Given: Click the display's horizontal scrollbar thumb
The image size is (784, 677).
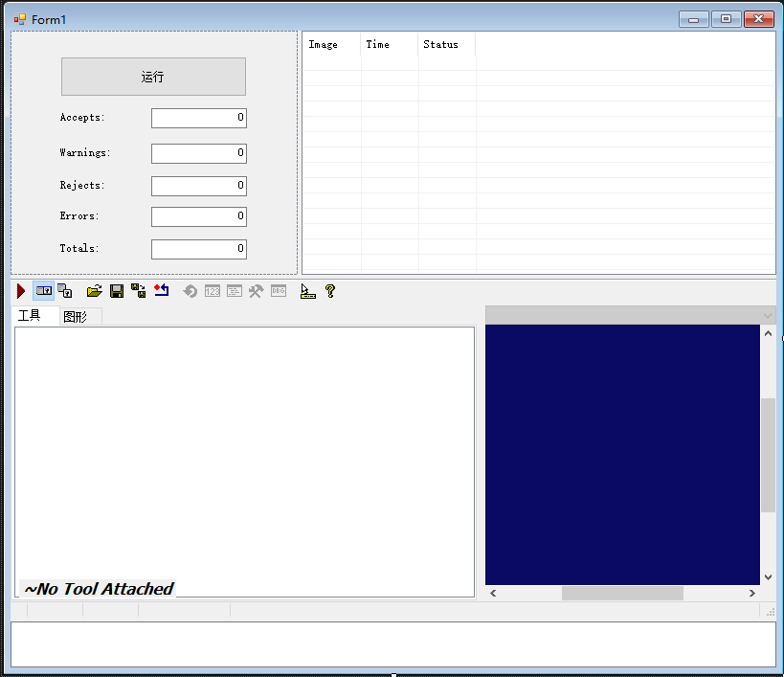Looking at the screenshot, I should tap(622, 594).
